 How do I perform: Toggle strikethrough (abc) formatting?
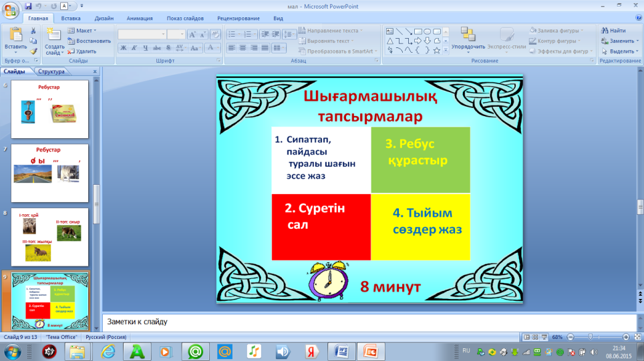click(157, 48)
